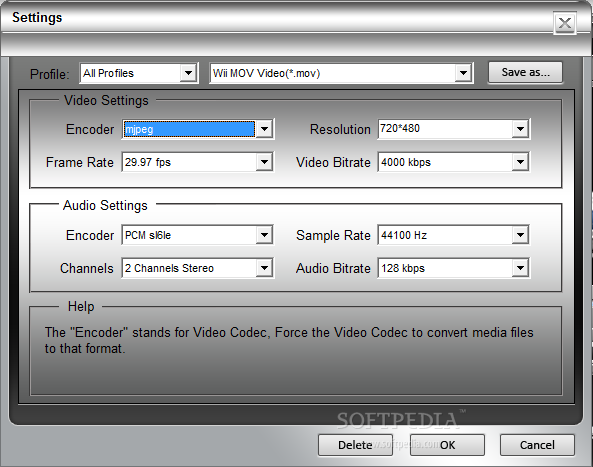Viewport: 593px width, 467px height.
Task: Click the Delete button
Action: (x=355, y=445)
